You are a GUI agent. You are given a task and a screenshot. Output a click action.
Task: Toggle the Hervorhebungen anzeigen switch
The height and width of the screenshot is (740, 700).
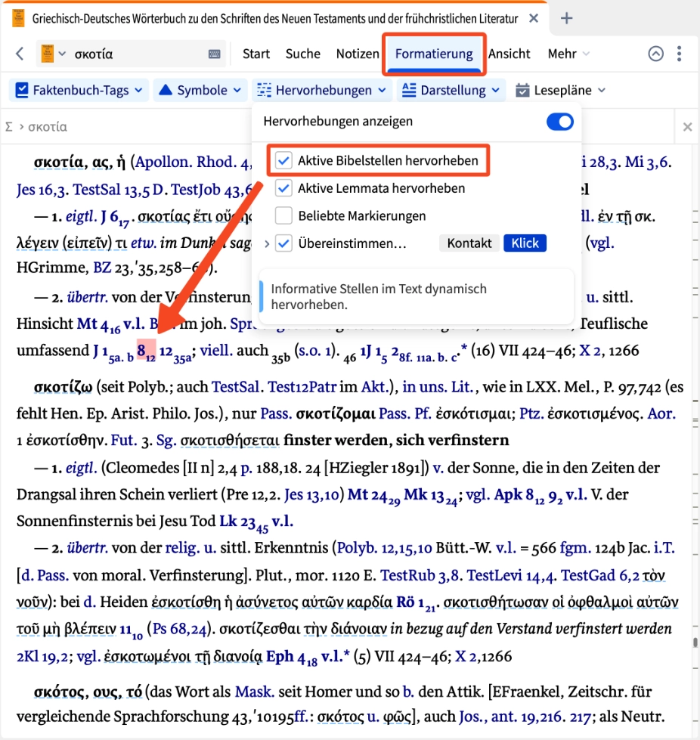pyautogui.click(x=560, y=122)
